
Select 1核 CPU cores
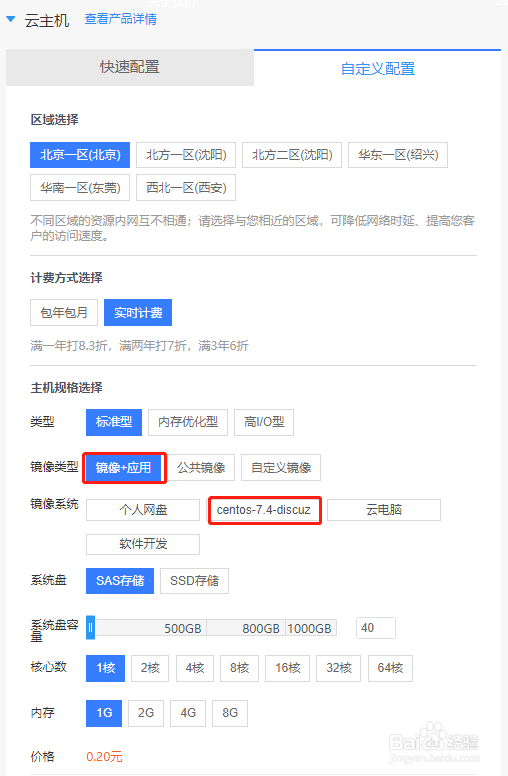pos(105,668)
